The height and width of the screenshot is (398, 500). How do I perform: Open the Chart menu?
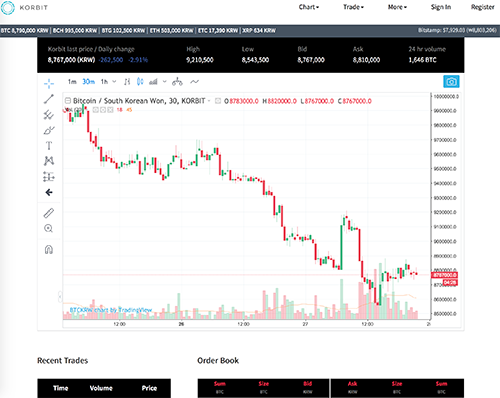point(309,7)
